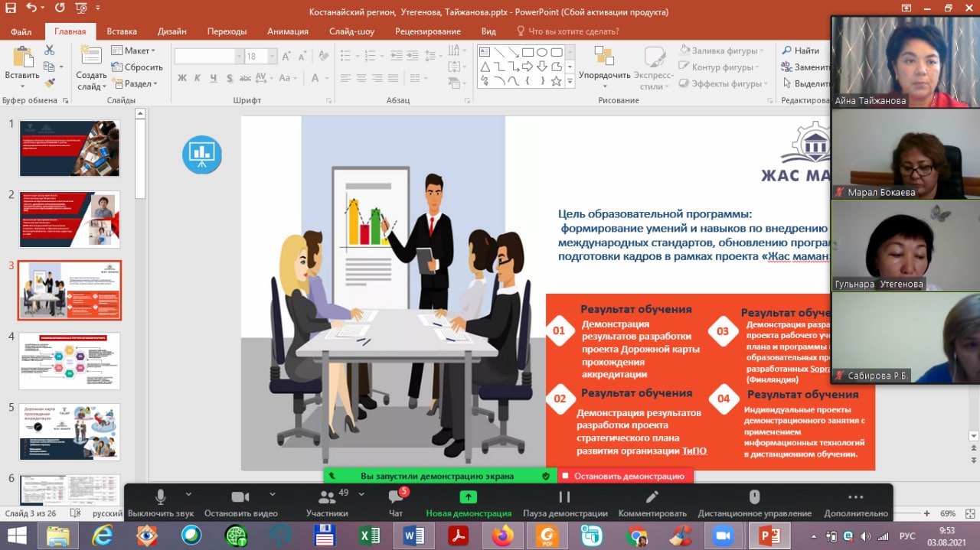Screen dimensions: 980x550
Task: Toggle italic (К) formatting
Action: coord(198,78)
